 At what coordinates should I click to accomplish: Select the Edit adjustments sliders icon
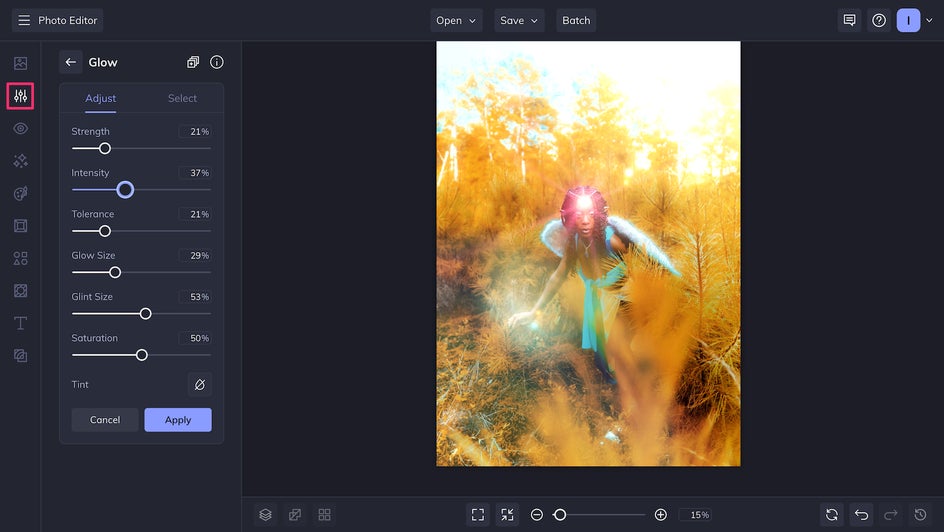[x=20, y=96]
